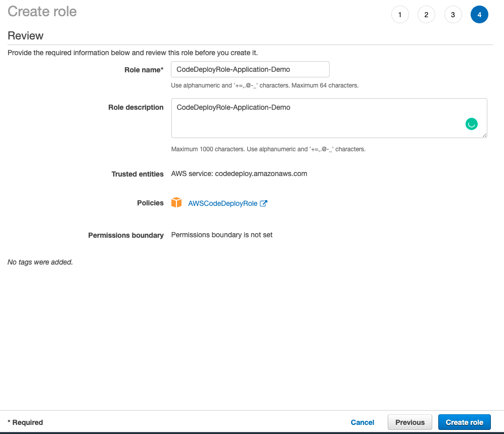Screen dimensions: 504x434
Task: Click 'Permissions boundary is not set' text
Action: point(222,235)
